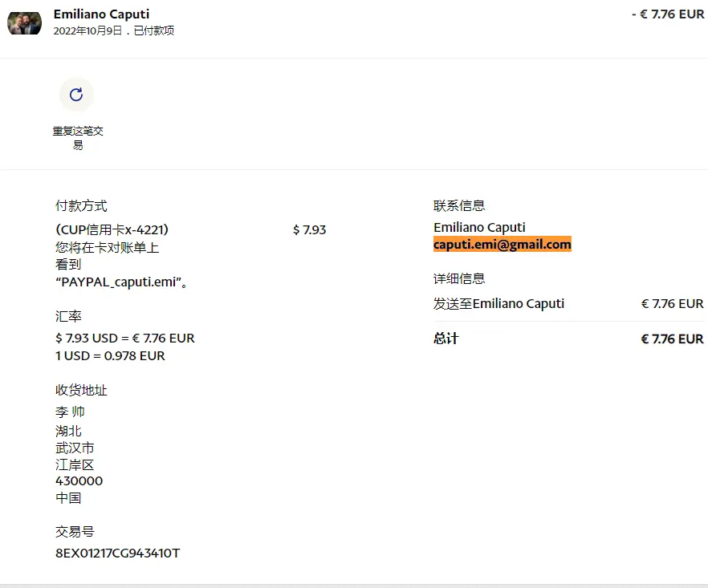This screenshot has width=708, height=588.
Task: Click the 总计 label
Action: pyautogui.click(x=446, y=339)
